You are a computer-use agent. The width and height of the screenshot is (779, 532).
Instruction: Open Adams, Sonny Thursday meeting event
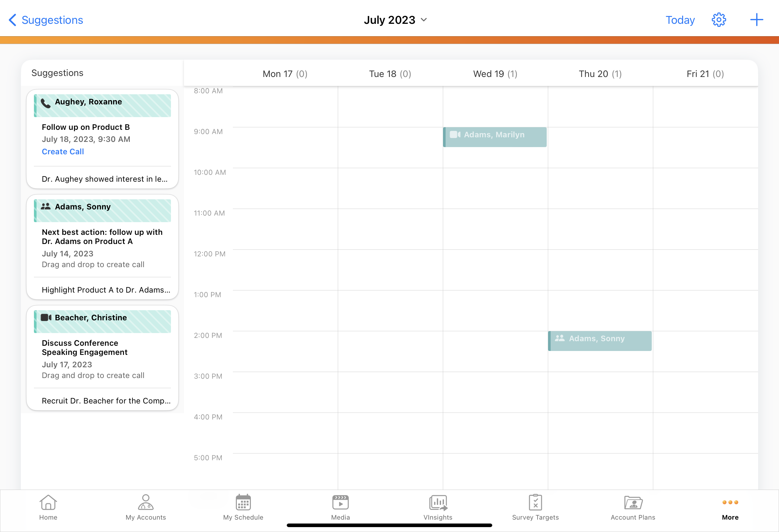click(600, 341)
